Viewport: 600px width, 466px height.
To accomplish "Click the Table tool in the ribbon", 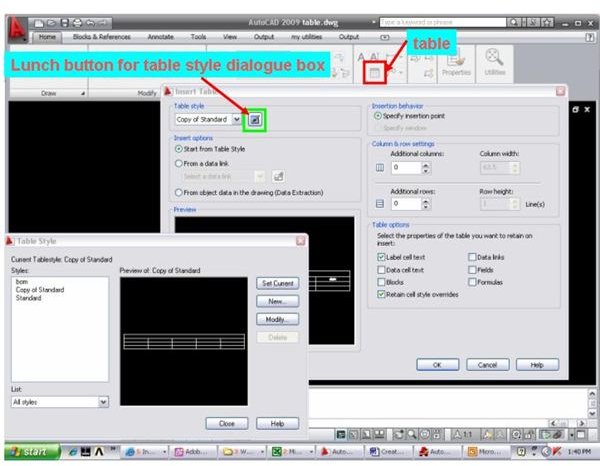I will click(374, 73).
